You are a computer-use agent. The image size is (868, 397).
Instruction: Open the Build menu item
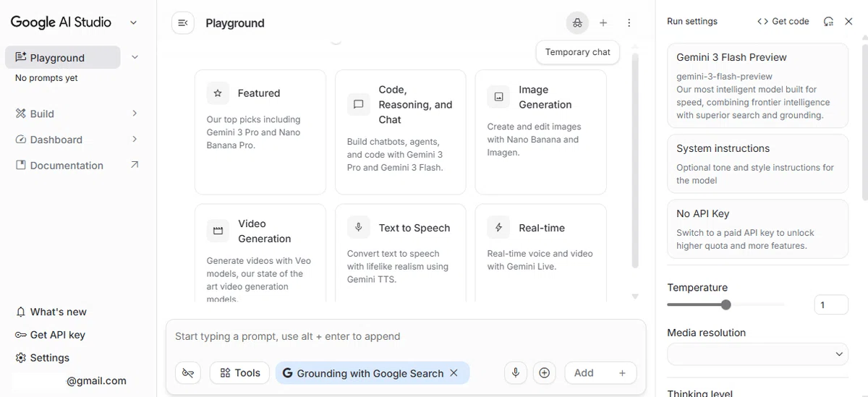pos(77,114)
